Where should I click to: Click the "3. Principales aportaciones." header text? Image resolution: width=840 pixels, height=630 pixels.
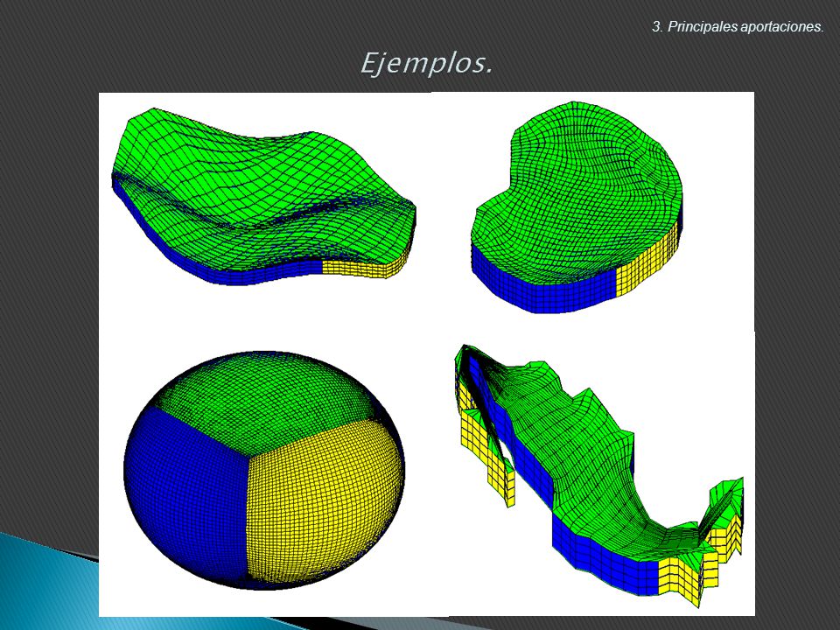tap(738, 27)
